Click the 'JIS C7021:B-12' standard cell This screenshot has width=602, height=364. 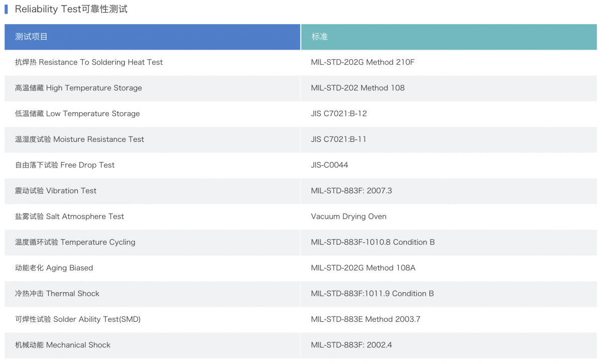pyautogui.click(x=339, y=113)
